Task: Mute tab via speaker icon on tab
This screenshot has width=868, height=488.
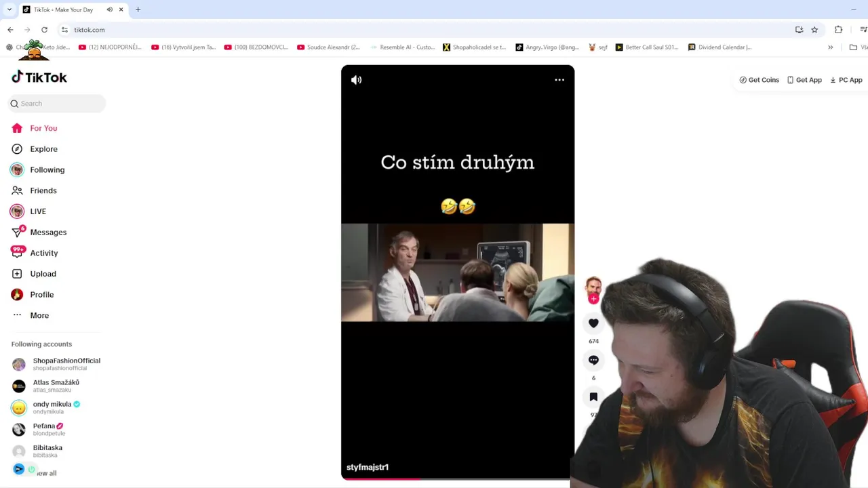Action: pyautogui.click(x=109, y=9)
